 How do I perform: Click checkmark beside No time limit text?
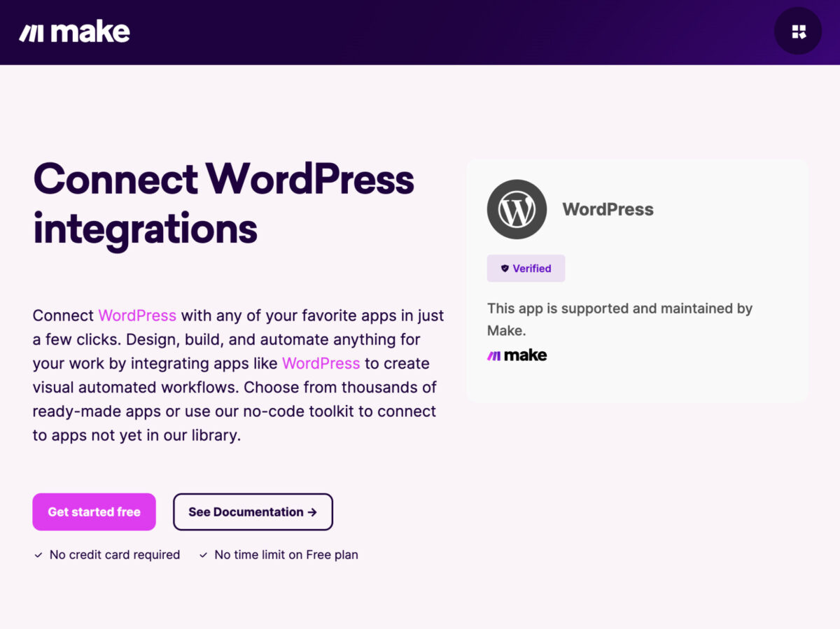pyautogui.click(x=204, y=555)
